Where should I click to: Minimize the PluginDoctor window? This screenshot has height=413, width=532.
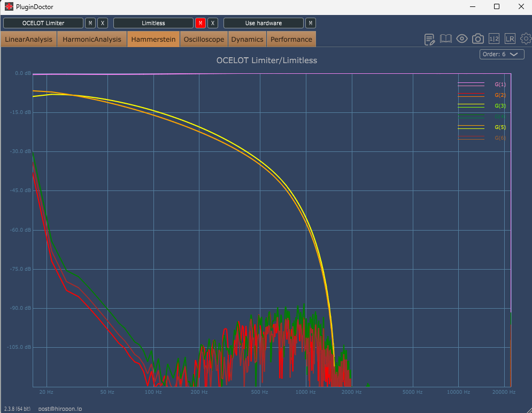coord(473,7)
